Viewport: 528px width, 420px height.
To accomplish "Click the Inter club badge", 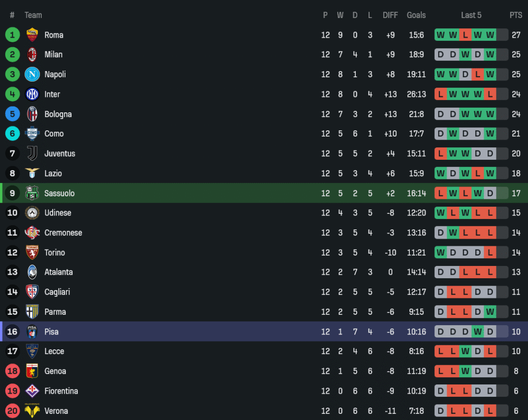I will [32, 94].
